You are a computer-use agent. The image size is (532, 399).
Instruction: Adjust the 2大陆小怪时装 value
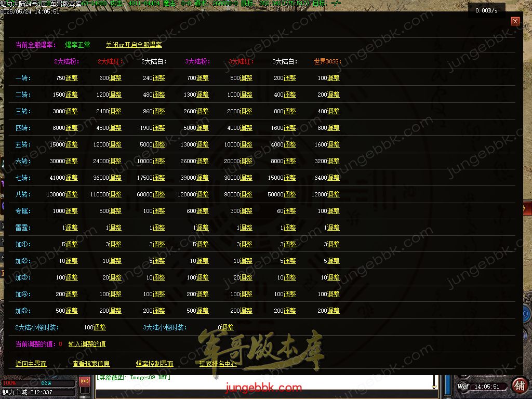pos(100,327)
